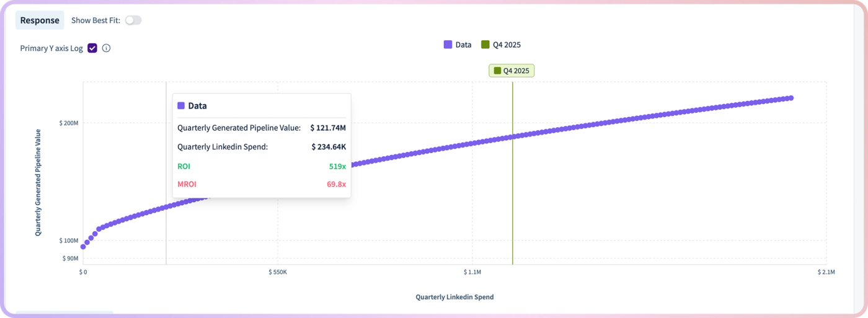
Task: Click the MROI 69.8x value in tooltip
Action: [336, 184]
